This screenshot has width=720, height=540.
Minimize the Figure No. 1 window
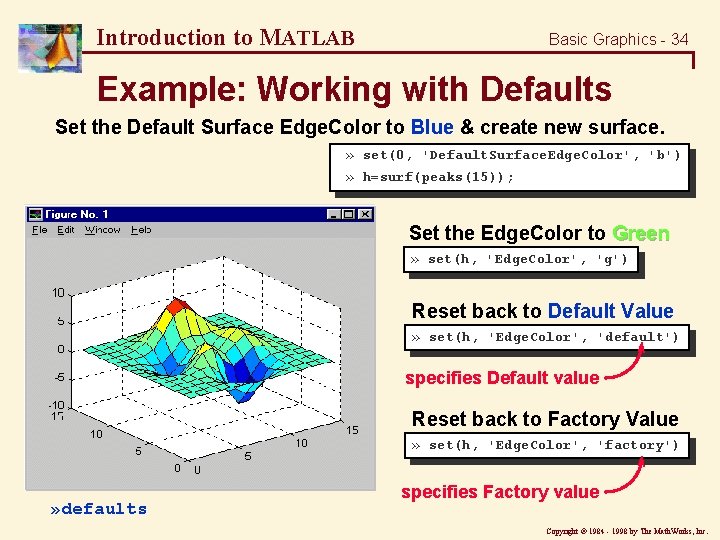pyautogui.click(x=334, y=214)
